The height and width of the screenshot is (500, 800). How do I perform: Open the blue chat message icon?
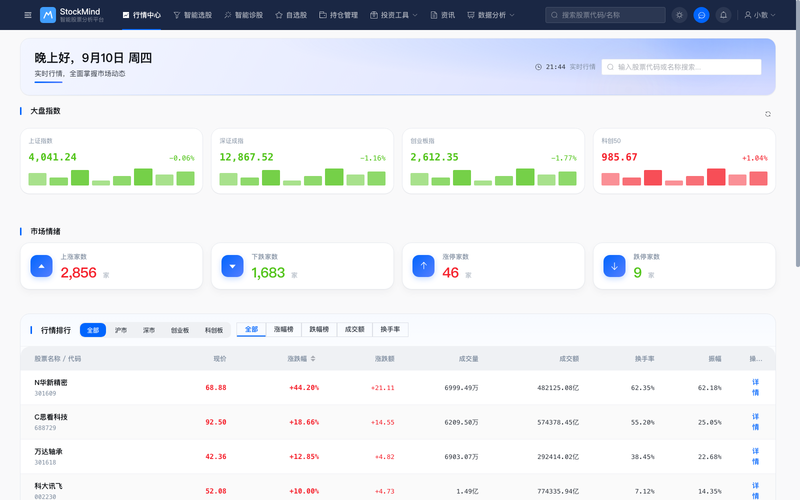[702, 15]
